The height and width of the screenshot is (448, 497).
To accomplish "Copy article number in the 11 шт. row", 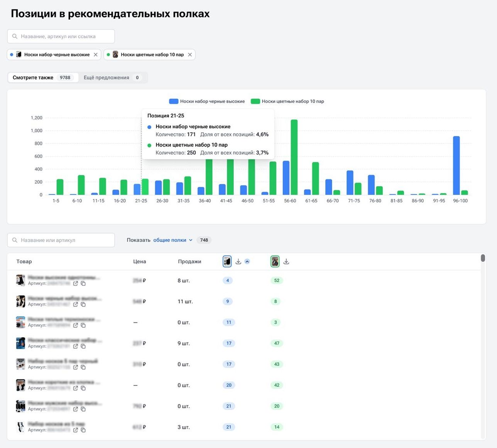I will point(83,304).
